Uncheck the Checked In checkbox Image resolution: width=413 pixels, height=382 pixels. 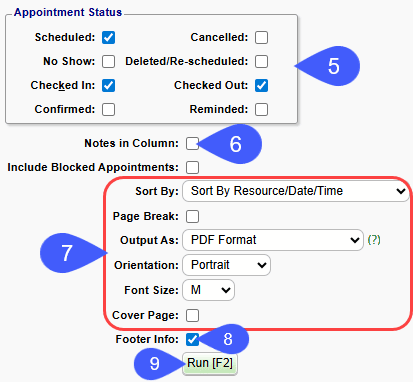109,85
